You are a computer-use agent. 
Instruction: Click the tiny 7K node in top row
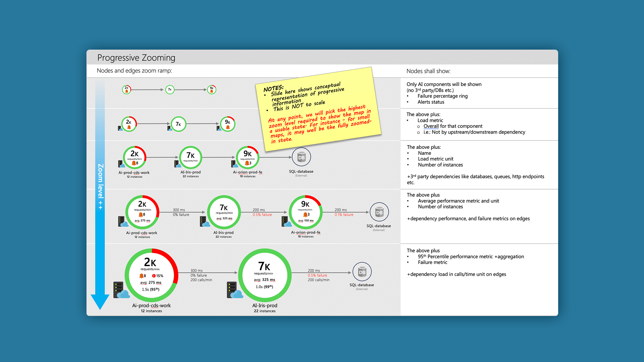[x=170, y=90]
